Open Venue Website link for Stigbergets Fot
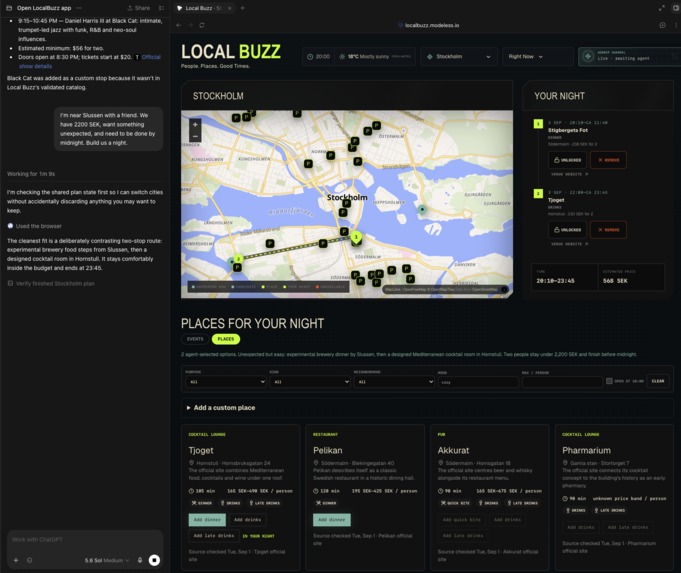Image resolution: width=681 pixels, height=573 pixels. tap(569, 174)
